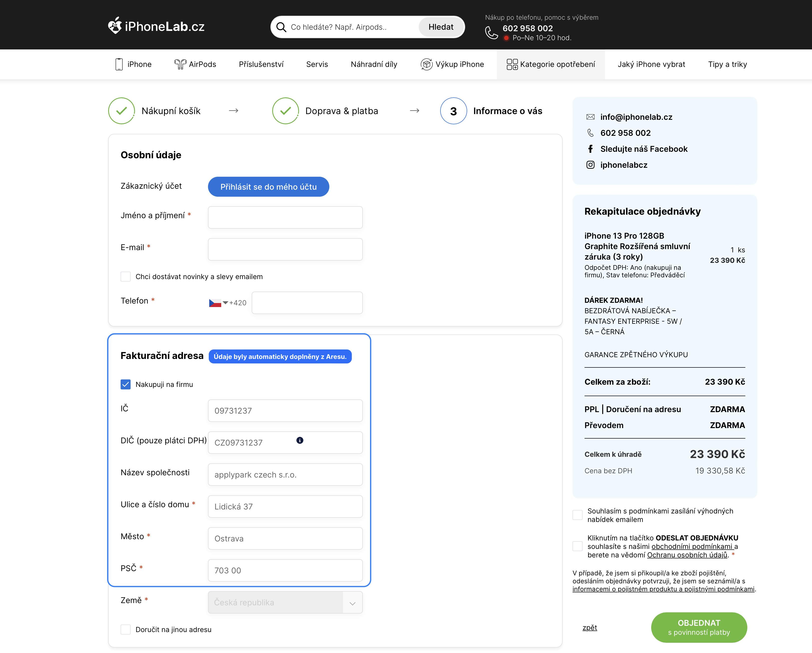Click the iPhone 13 Pro 128GB product title
Screen dimensions: 812x653
click(x=637, y=246)
